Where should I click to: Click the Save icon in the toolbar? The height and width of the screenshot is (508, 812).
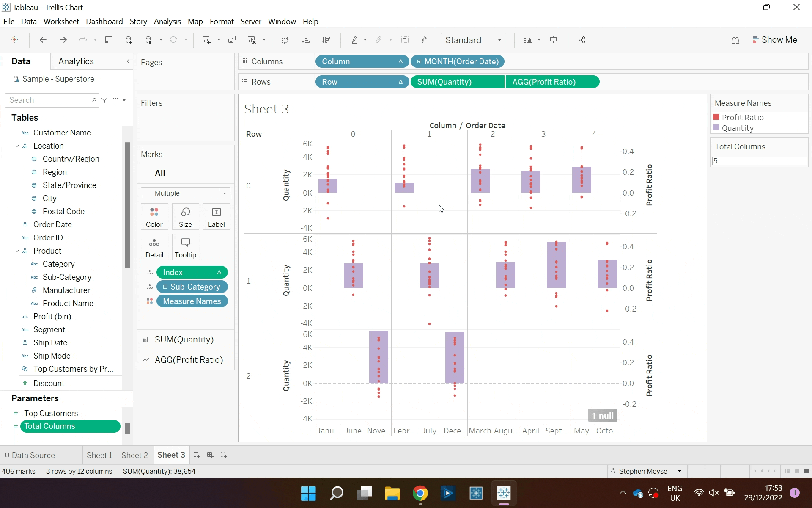(109, 40)
